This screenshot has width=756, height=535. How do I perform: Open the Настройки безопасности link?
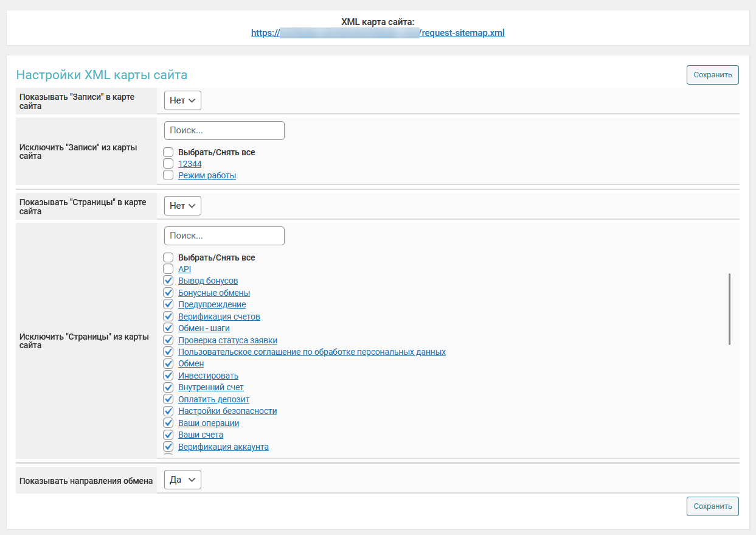227,411
